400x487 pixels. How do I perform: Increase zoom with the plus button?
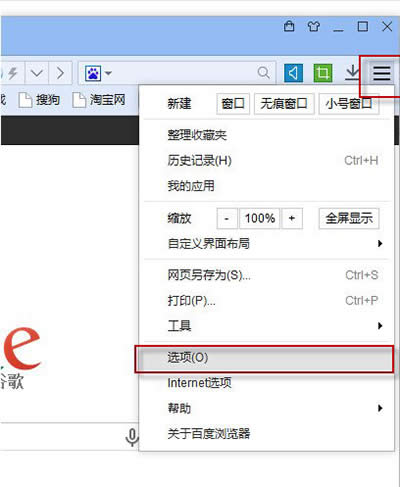tap(292, 219)
